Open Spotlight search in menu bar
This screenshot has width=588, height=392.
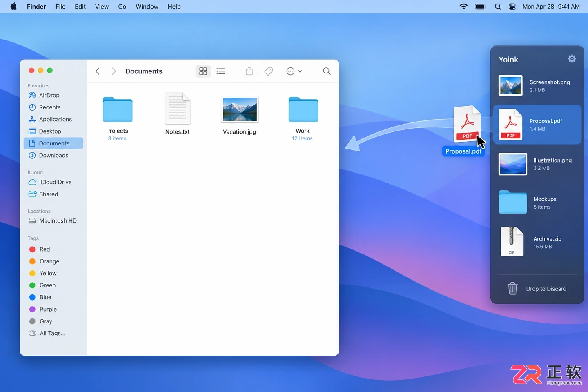pos(498,7)
